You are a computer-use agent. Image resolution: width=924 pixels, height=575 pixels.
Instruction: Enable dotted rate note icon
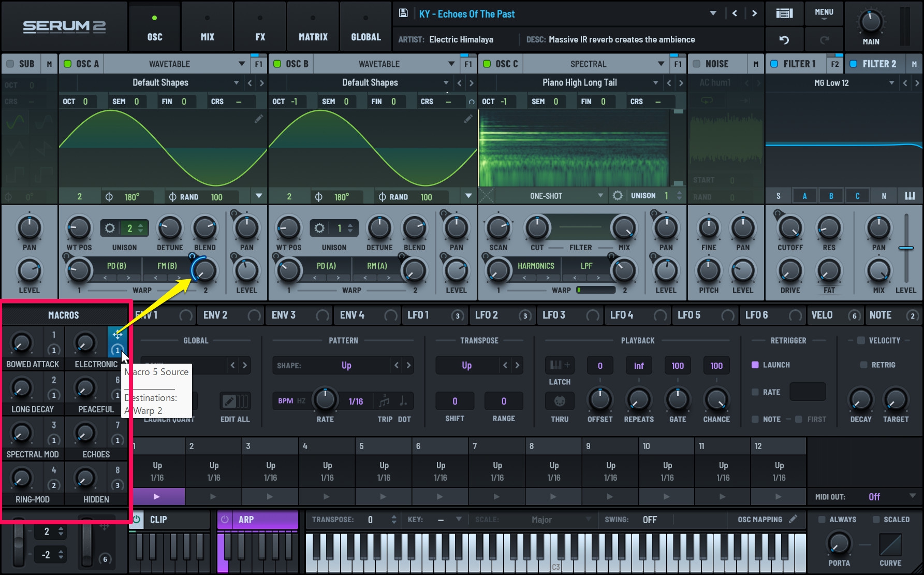tap(403, 401)
